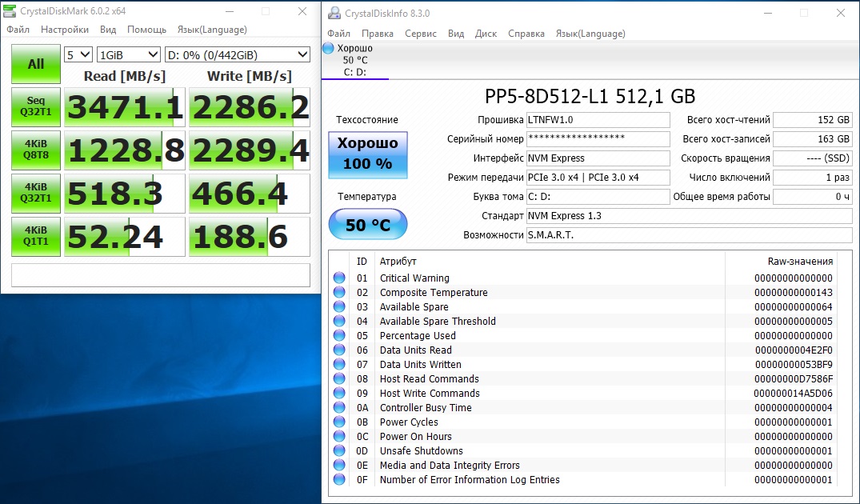Viewport: 860px width, 504px height.
Task: Start the 4KiB Q1T1 test
Action: coord(36,236)
